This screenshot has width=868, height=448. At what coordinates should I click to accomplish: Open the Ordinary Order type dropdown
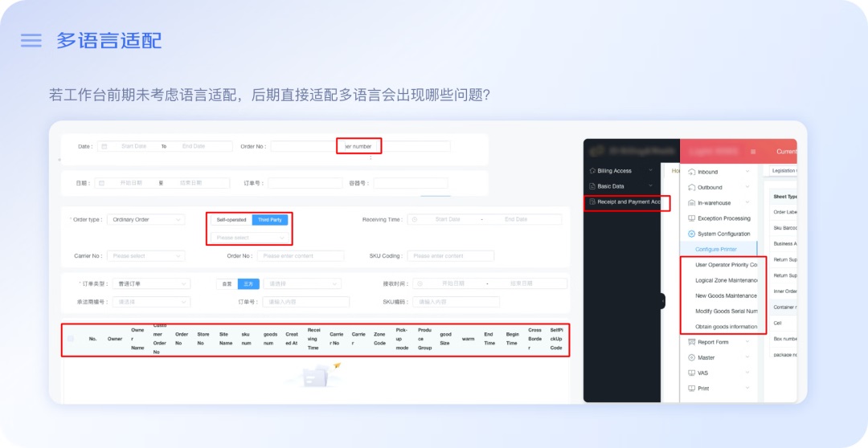click(146, 219)
